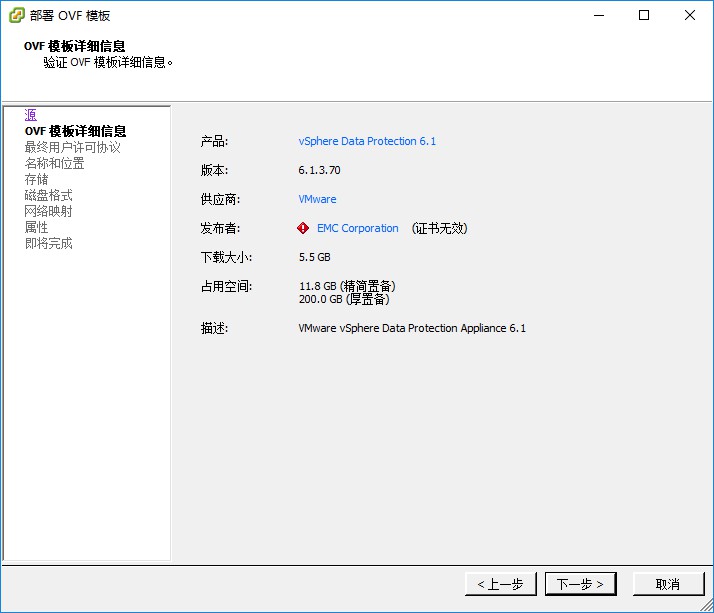Screen dimensions: 714x613
Task: Select the 最终用户许可协议 step
Action: [x=72, y=147]
